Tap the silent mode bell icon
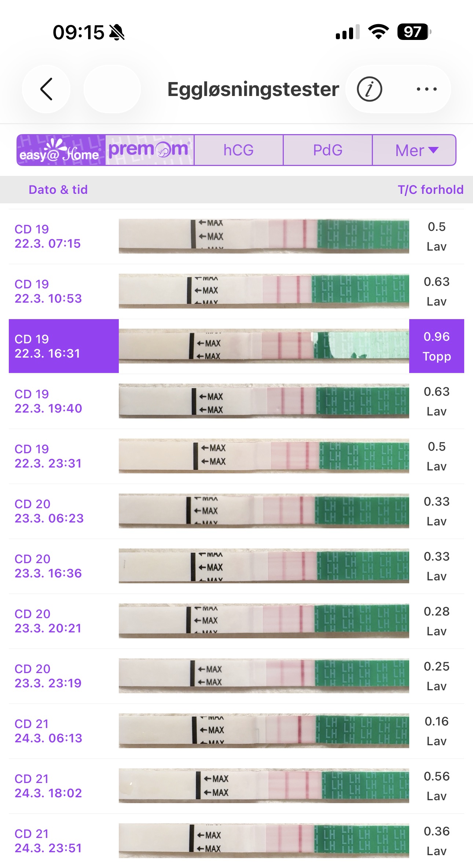 click(x=117, y=32)
